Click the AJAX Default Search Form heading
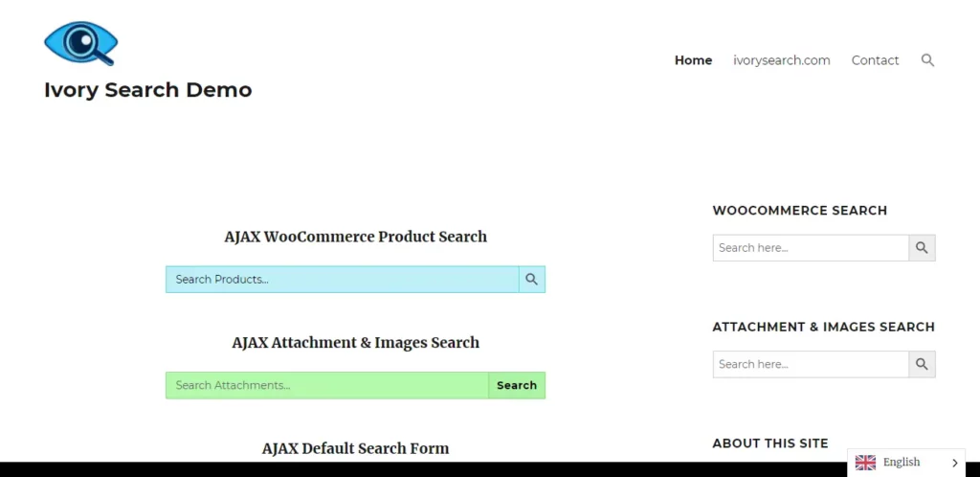Screen dimensions: 980x477 [355, 448]
